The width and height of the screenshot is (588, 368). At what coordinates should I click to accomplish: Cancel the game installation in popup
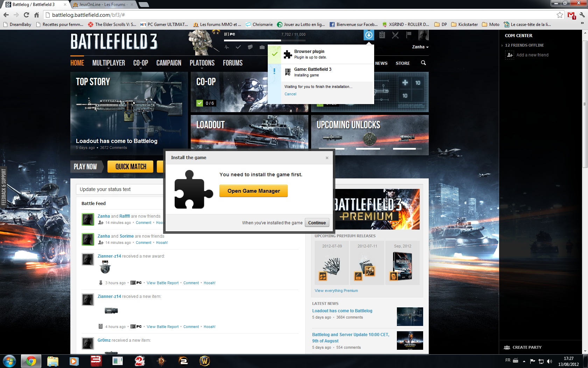(290, 94)
